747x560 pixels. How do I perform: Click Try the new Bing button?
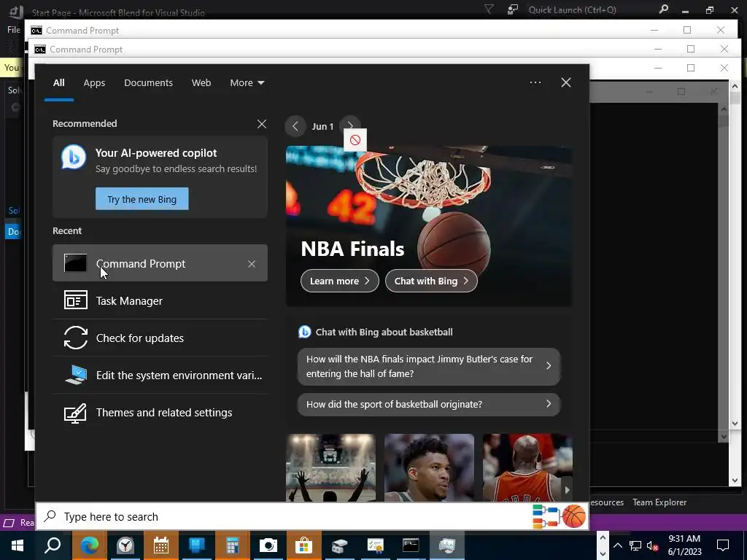click(142, 199)
